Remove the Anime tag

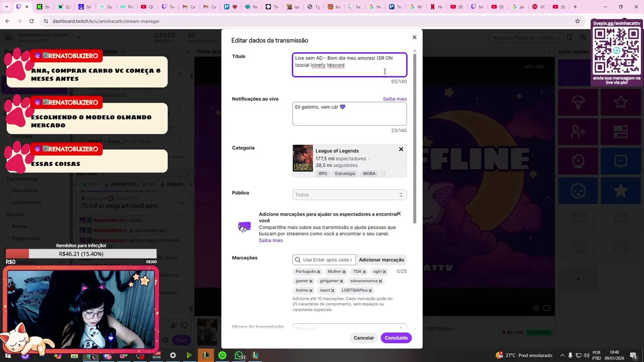pos(311,291)
